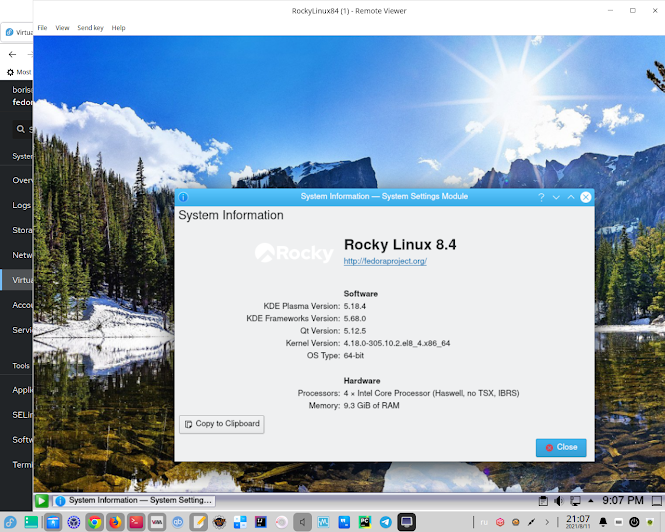Launch the blue store app in host taskbar
The height and width of the screenshot is (532, 665).
point(53,522)
